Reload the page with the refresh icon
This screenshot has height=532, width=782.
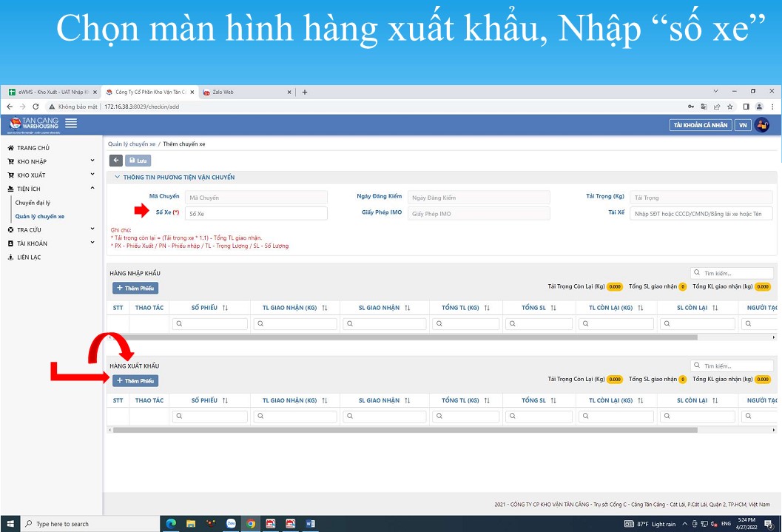(35, 107)
